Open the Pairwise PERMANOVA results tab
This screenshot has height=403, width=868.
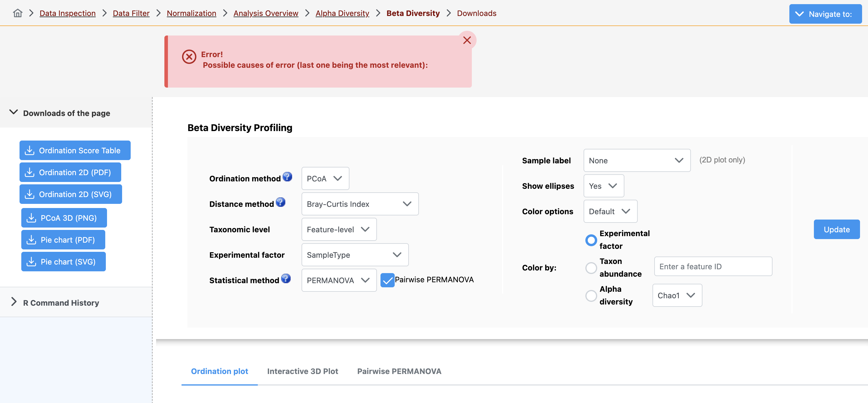(399, 371)
